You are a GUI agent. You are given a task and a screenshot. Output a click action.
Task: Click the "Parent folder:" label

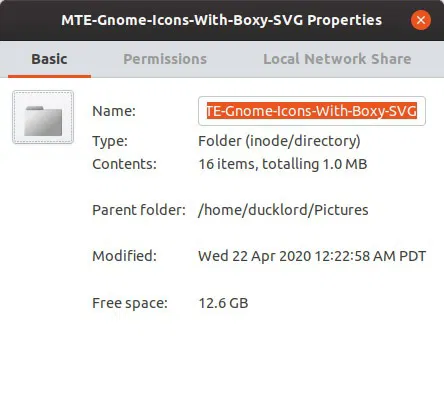139,210
